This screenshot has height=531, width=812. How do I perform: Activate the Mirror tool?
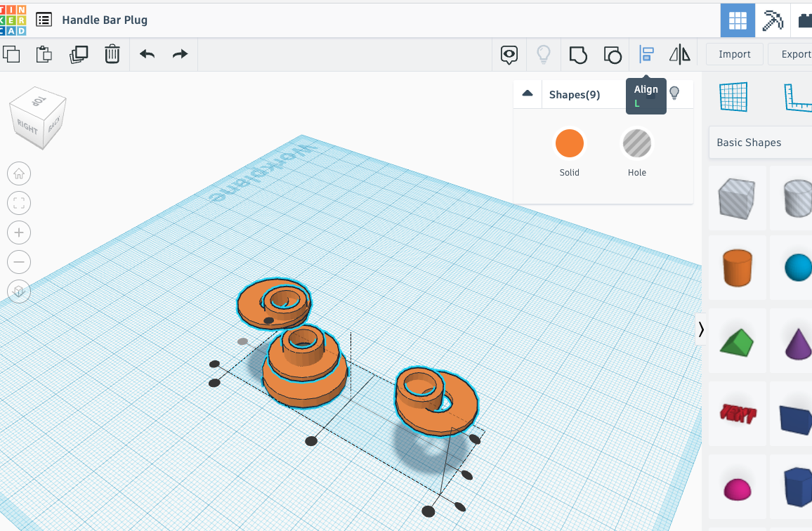point(679,54)
